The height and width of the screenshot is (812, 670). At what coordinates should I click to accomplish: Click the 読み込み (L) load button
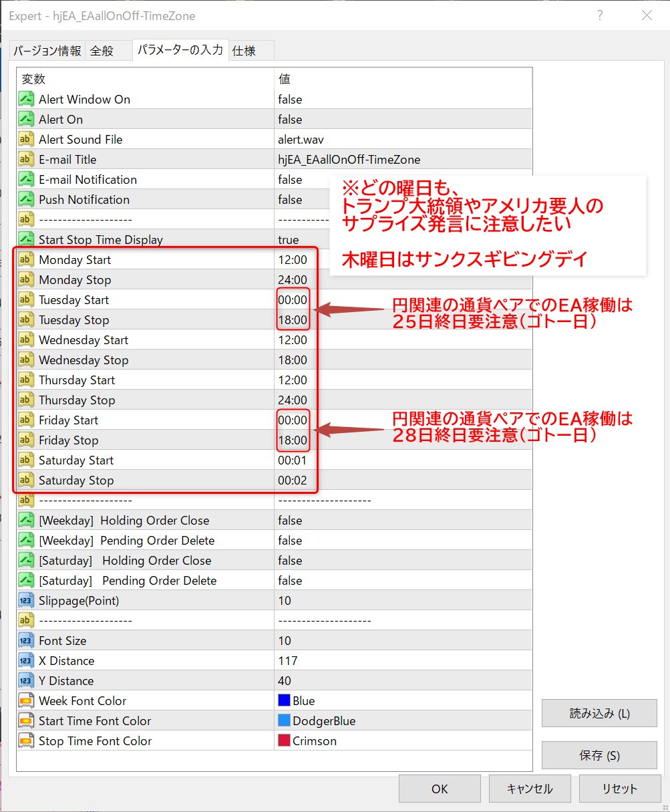point(599,713)
